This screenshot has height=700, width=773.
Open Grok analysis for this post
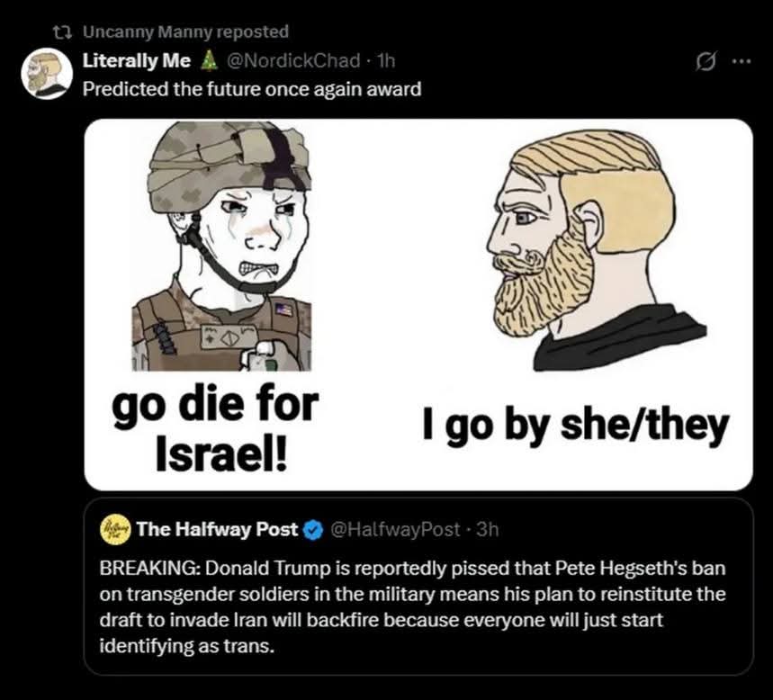pyautogui.click(x=707, y=58)
